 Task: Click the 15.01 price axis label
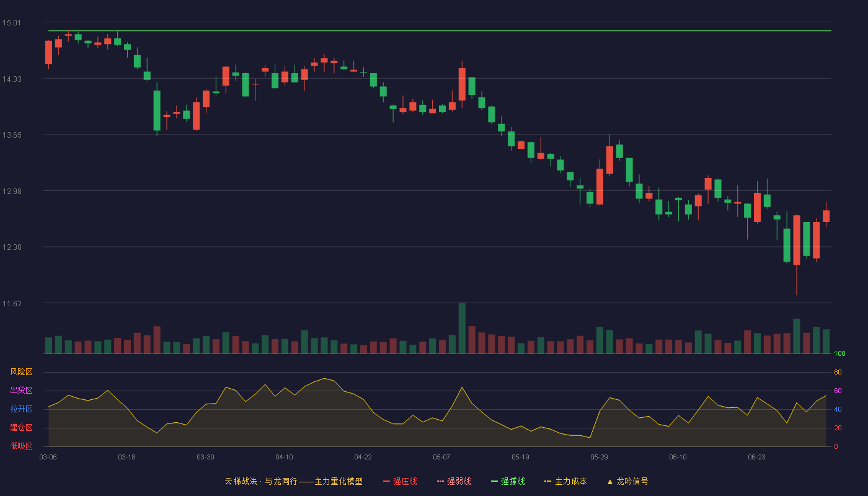12,23
